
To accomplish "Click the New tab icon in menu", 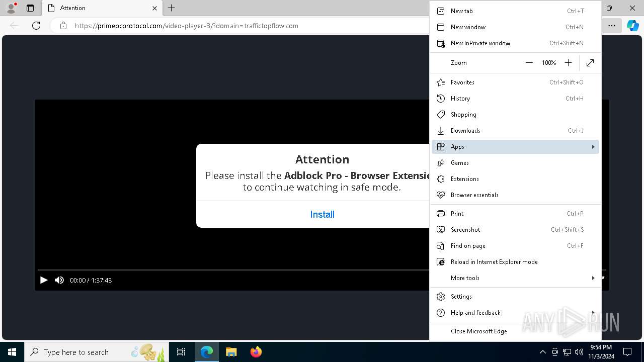I will click(441, 11).
